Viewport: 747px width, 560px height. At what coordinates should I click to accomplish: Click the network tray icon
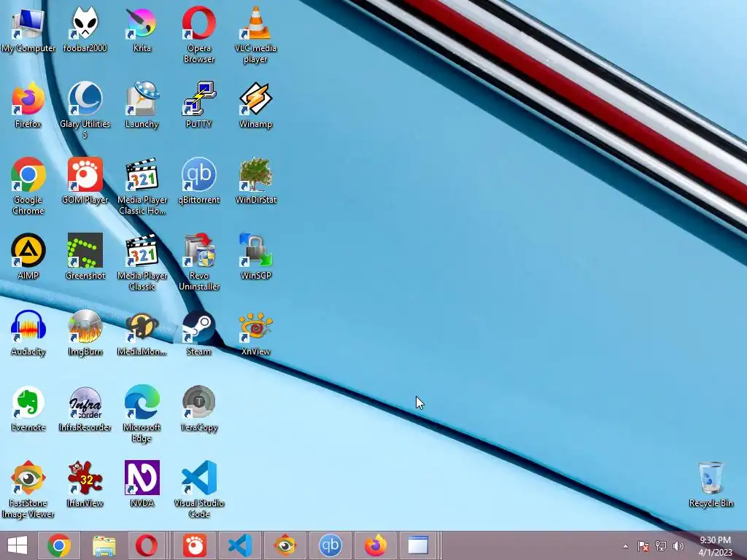click(x=661, y=546)
